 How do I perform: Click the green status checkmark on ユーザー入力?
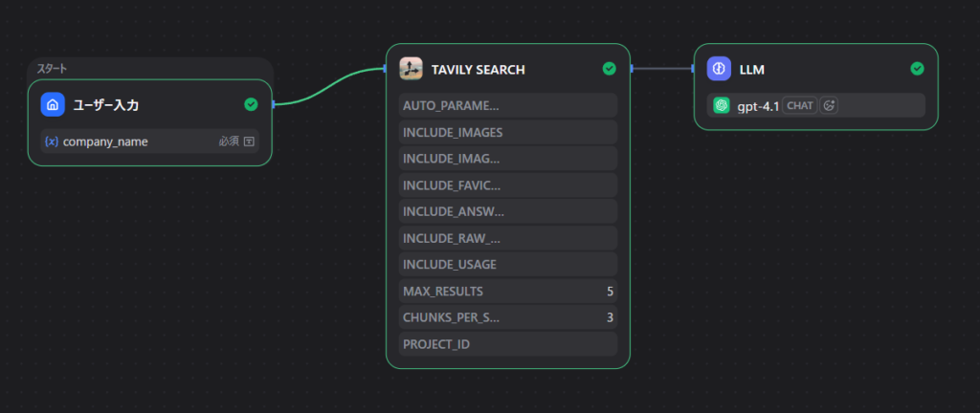point(251,104)
